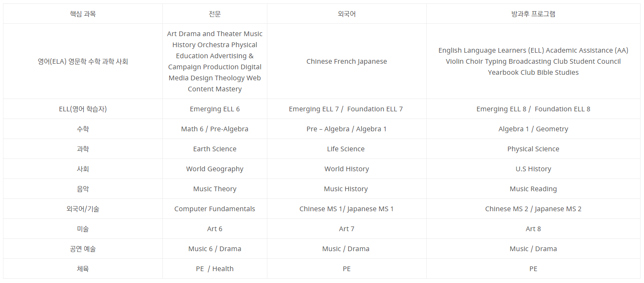Click the Art 7 cell
The image size is (644, 283).
coord(347,229)
